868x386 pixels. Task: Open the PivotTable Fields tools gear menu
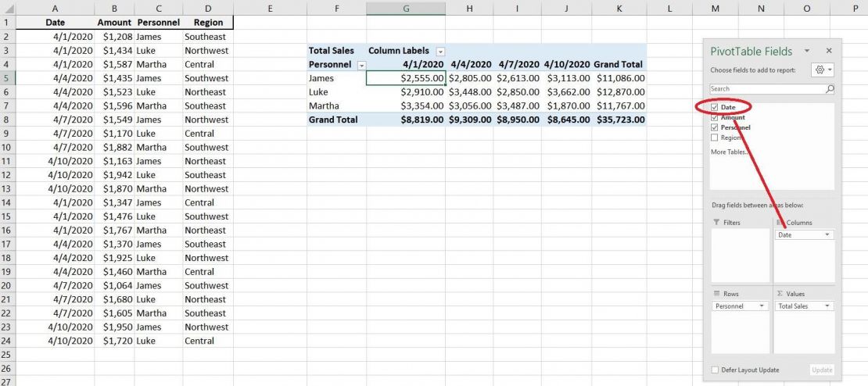(x=823, y=70)
